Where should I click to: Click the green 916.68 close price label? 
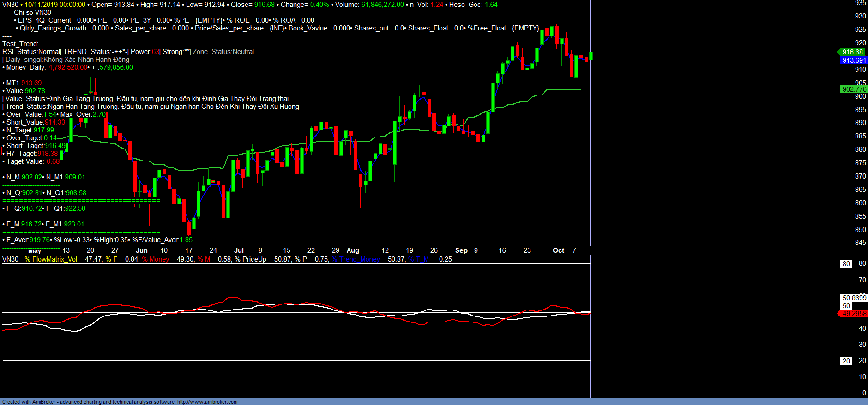pyautogui.click(x=852, y=52)
